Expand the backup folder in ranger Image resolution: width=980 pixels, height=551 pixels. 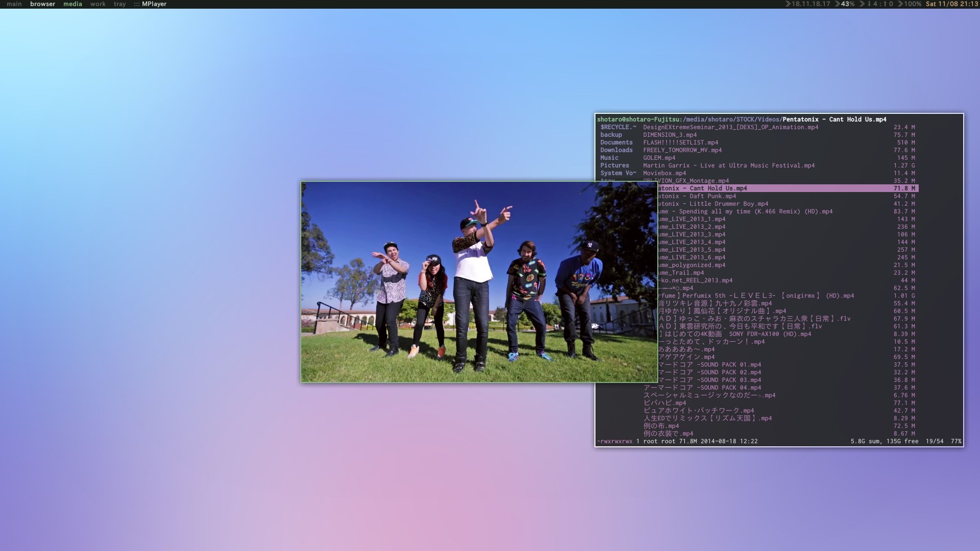point(611,134)
